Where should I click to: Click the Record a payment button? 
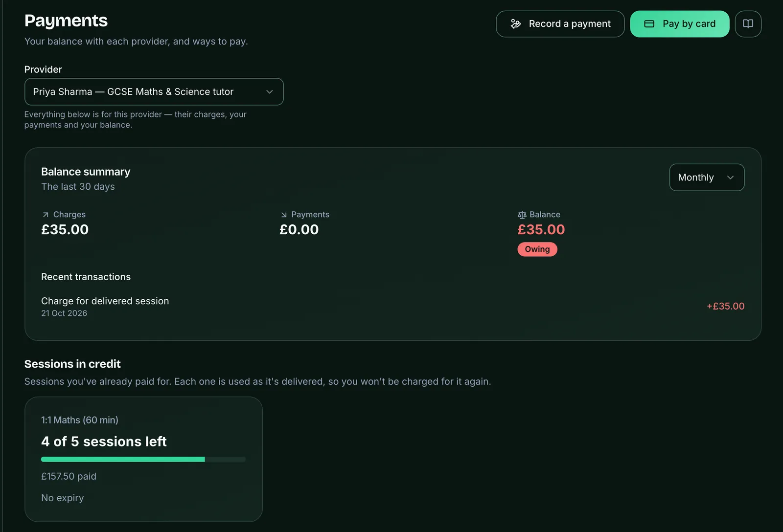[x=560, y=24]
